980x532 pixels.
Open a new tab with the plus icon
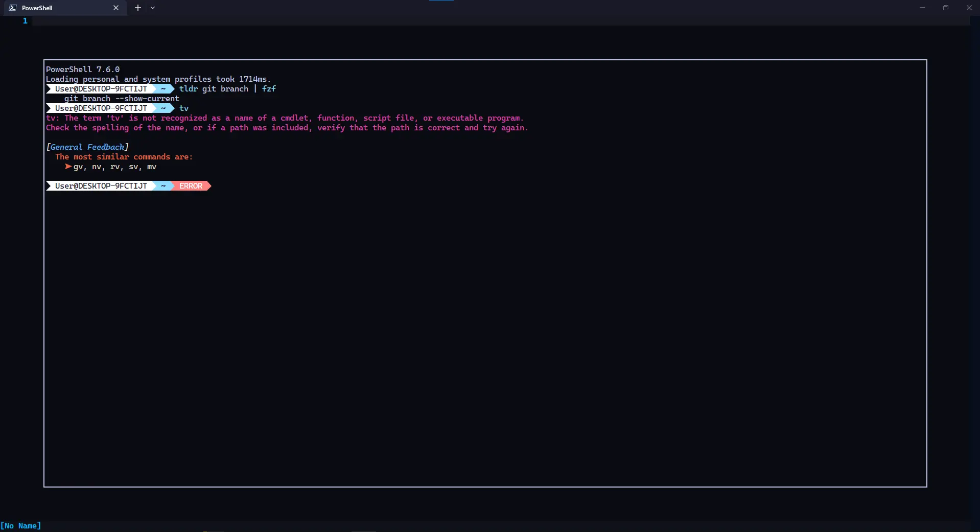(137, 8)
